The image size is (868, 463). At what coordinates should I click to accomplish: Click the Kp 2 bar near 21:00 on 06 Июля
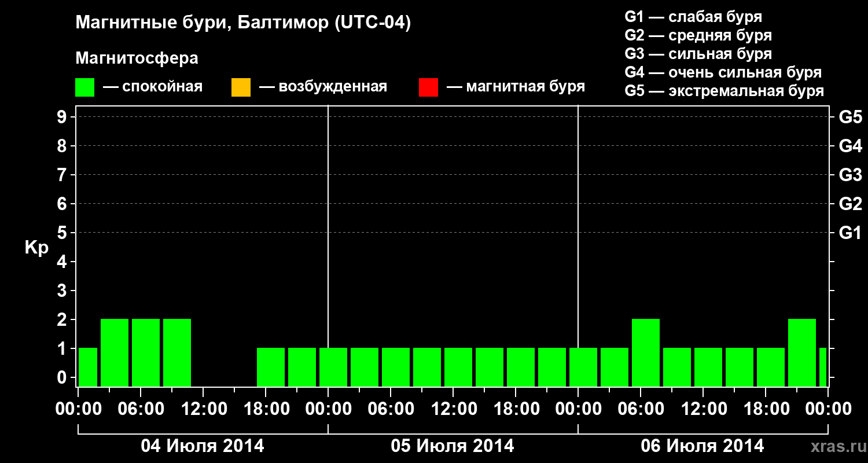[802, 352]
